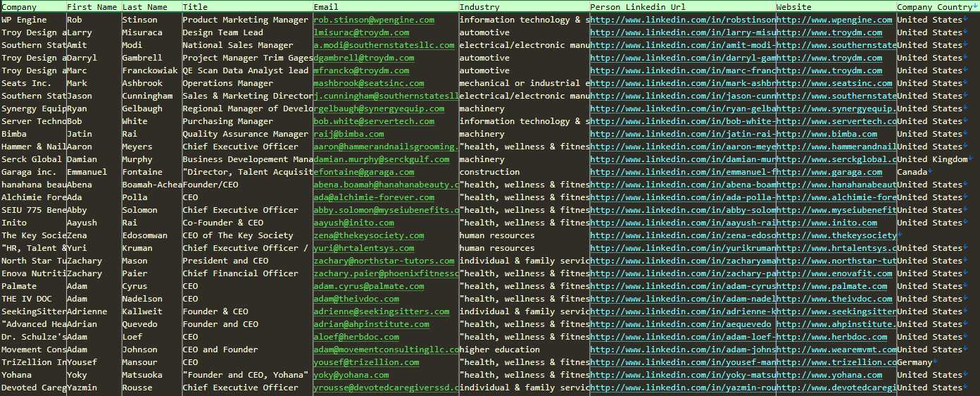The height and width of the screenshot is (396, 980).
Task: Select the last name 'Franckowiak'
Action: click(x=150, y=70)
